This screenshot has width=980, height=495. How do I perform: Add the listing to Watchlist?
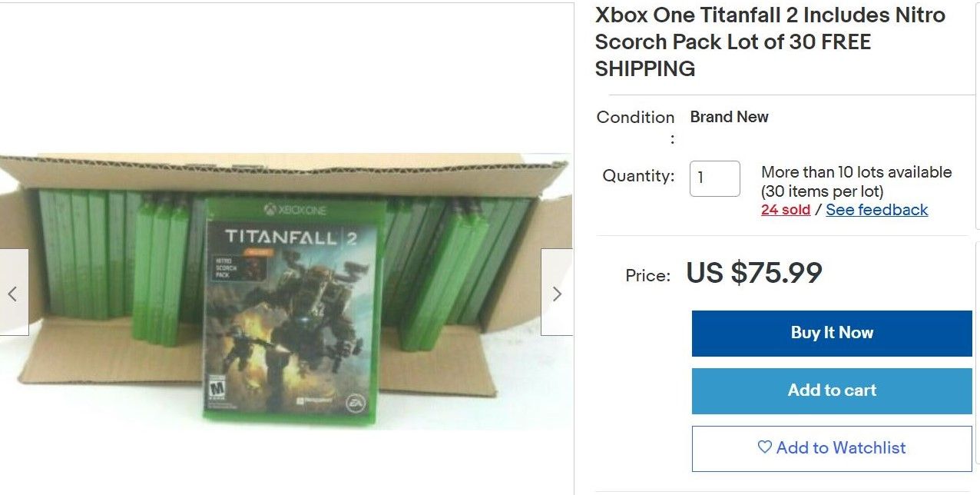coord(832,448)
